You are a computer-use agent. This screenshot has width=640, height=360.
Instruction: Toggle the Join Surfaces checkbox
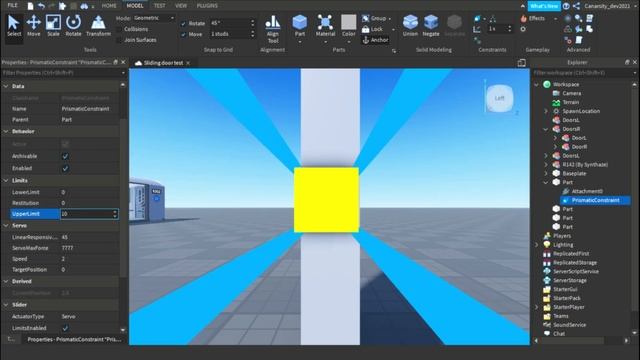[x=119, y=40]
